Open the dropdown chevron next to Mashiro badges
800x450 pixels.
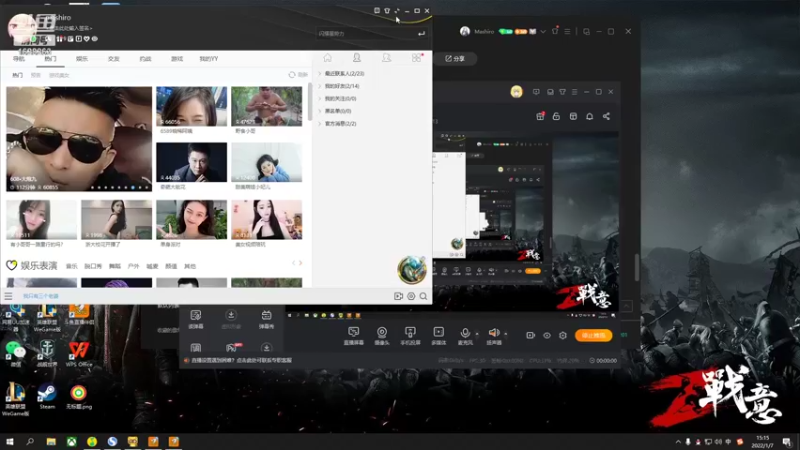point(543,31)
